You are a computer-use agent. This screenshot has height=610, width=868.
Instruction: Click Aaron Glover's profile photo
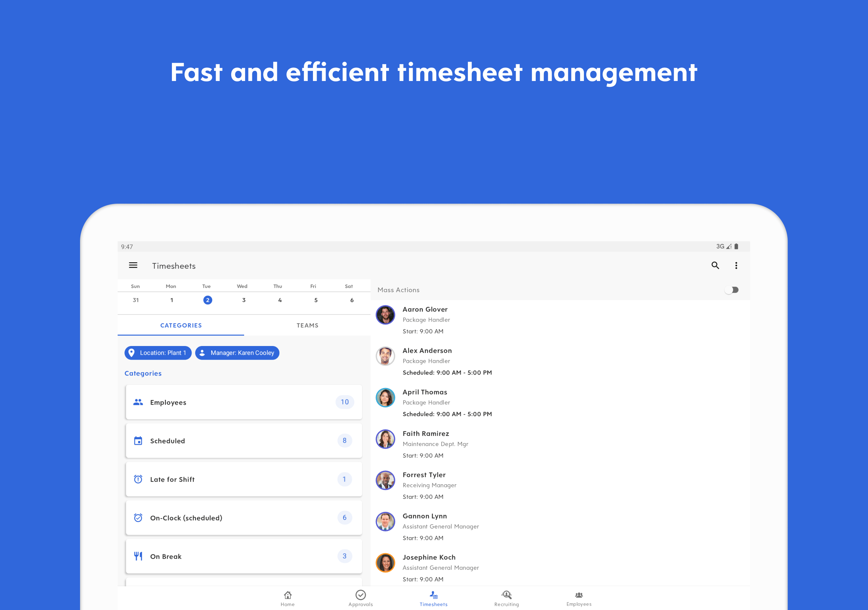click(385, 315)
